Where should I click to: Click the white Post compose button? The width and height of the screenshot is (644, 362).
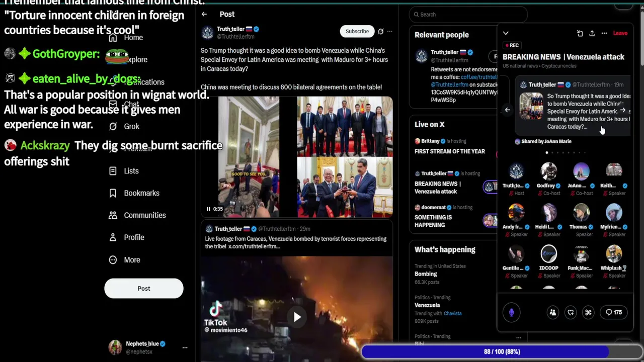coord(144,289)
